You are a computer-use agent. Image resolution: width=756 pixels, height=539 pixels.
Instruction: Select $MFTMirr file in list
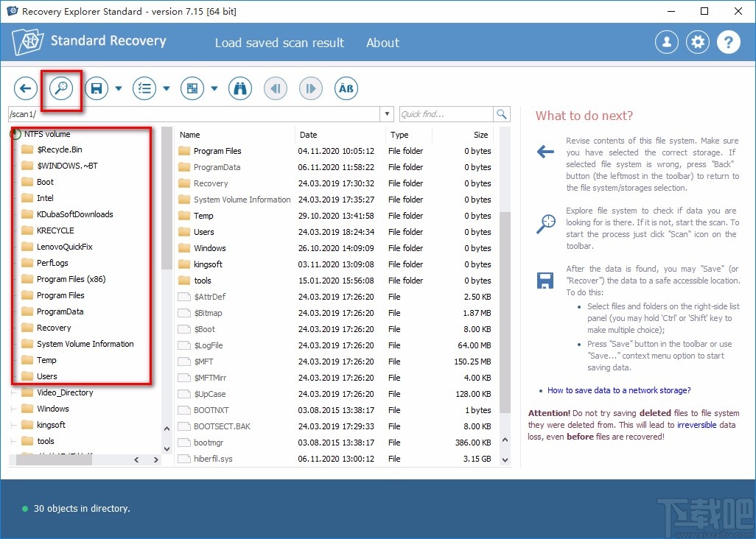(335, 378)
